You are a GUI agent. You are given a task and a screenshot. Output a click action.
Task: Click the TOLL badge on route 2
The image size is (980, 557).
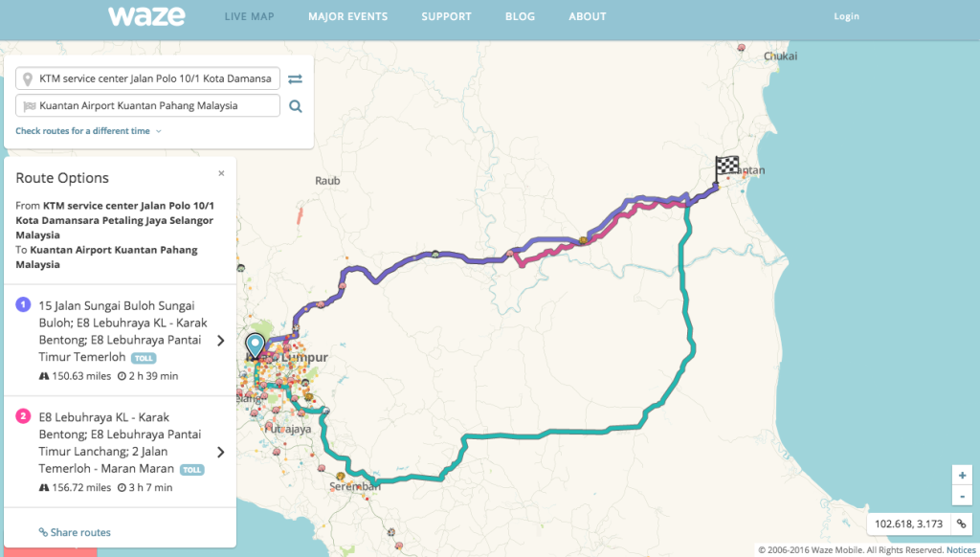(x=191, y=470)
